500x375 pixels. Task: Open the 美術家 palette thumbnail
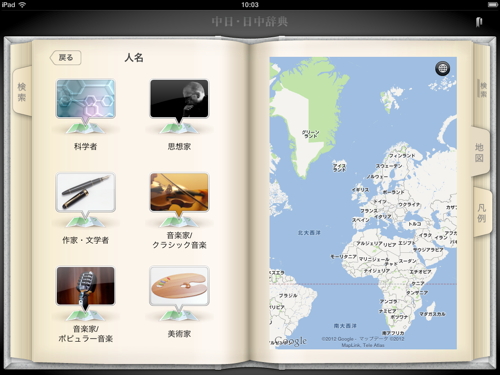tap(179, 286)
